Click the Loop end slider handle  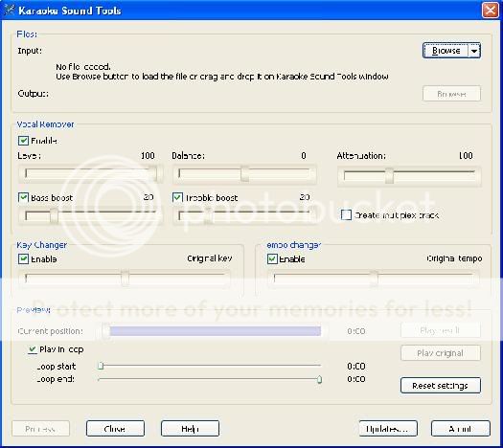(x=319, y=379)
